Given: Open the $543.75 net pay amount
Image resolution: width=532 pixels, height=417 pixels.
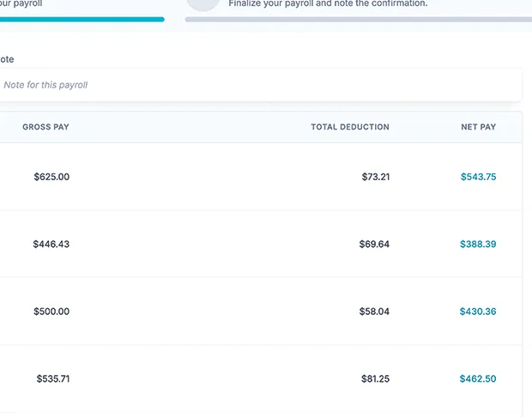Looking at the screenshot, I should (x=478, y=177).
